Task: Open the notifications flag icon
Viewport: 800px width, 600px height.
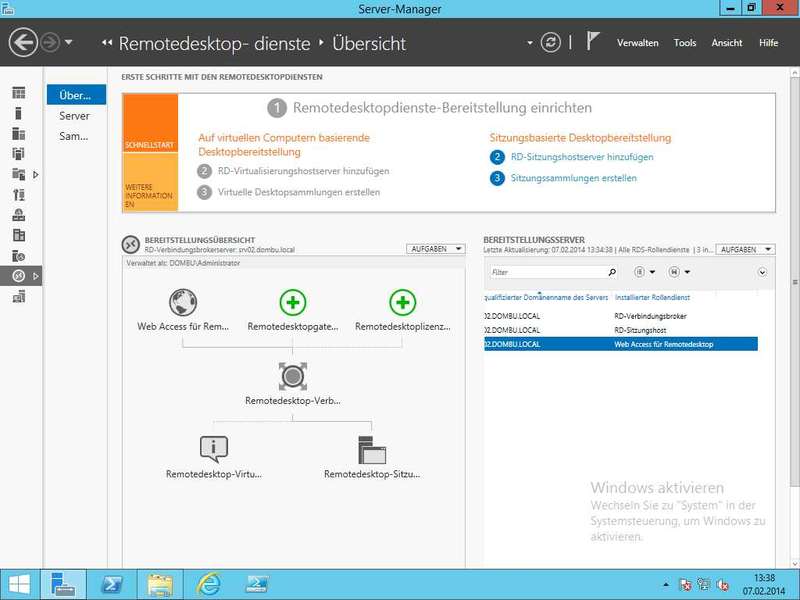Action: pyautogui.click(x=593, y=42)
